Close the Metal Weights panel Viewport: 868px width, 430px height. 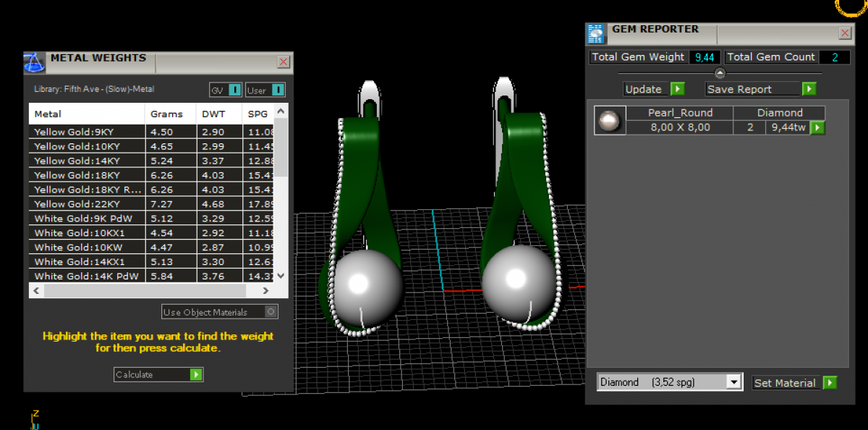point(284,62)
